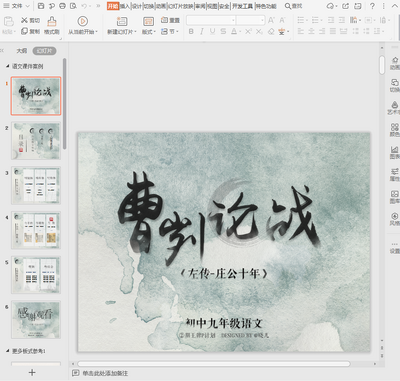Viewport: 400px width, 381px height.
Task: Click the Subscript X₂ icon
Action: [259, 31]
